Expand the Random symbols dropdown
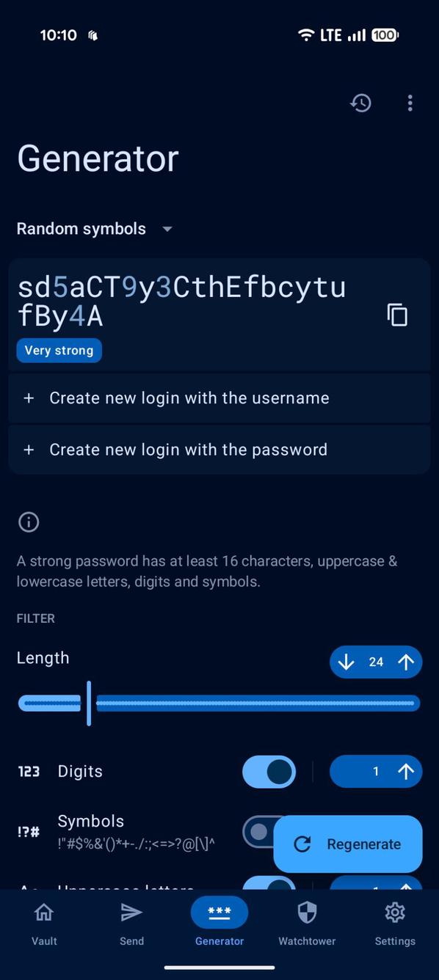439x980 pixels. coord(95,229)
